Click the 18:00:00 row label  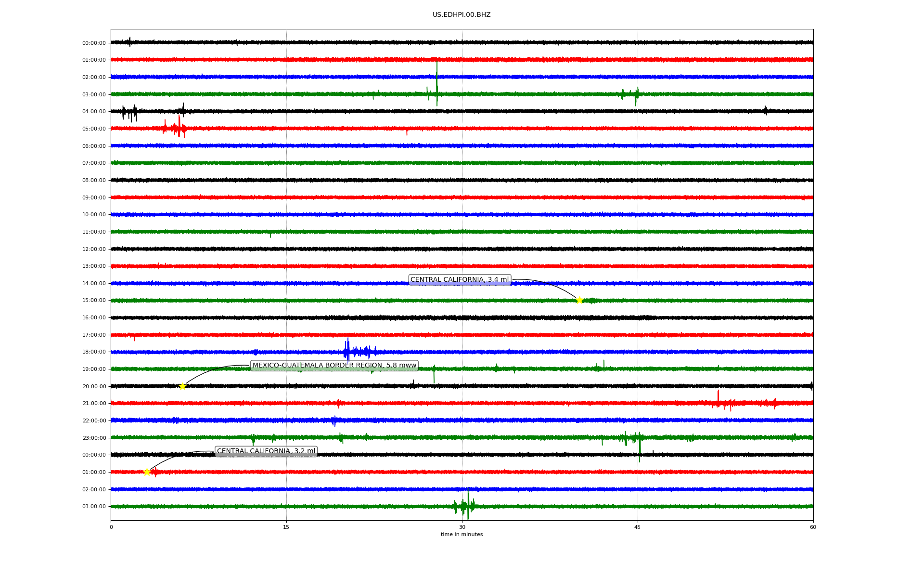pyautogui.click(x=94, y=352)
